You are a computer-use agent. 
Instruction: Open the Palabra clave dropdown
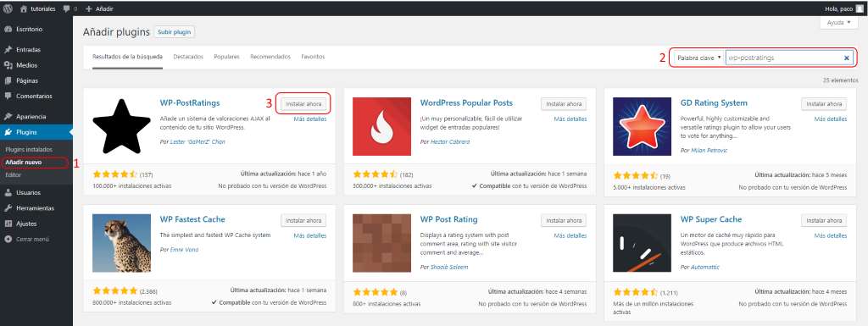(x=698, y=58)
